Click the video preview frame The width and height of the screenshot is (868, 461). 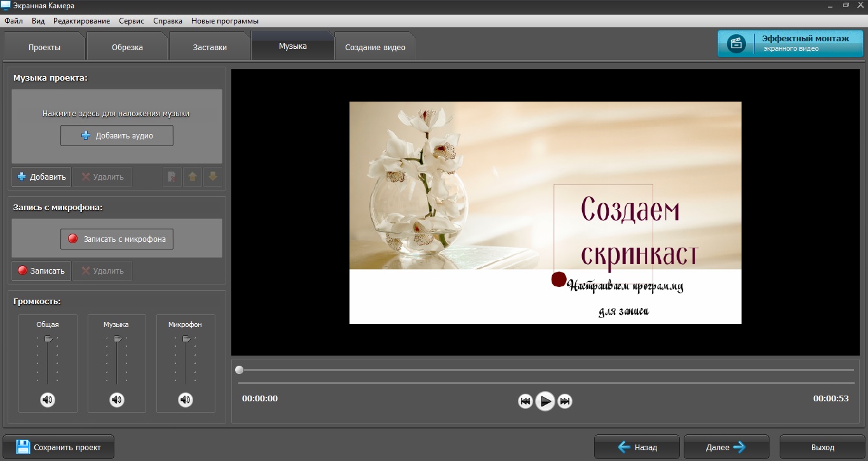[x=545, y=213]
